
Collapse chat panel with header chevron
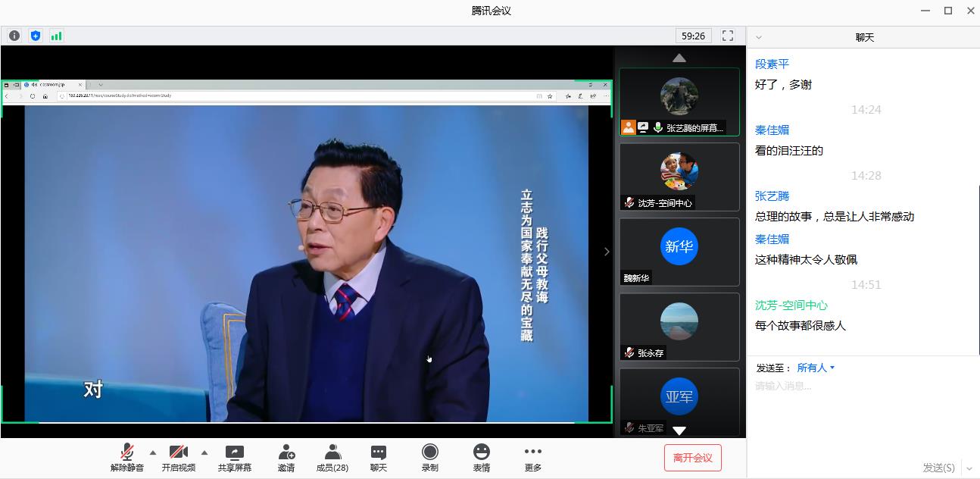(759, 37)
